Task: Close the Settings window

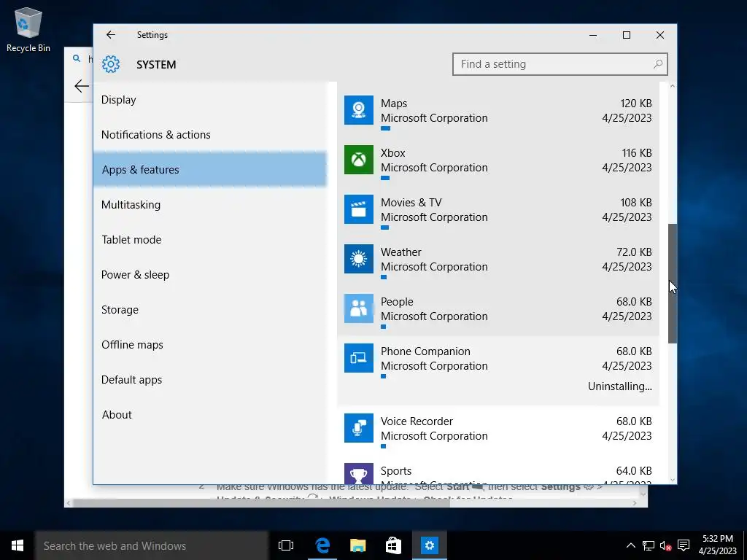Action: [x=659, y=35]
